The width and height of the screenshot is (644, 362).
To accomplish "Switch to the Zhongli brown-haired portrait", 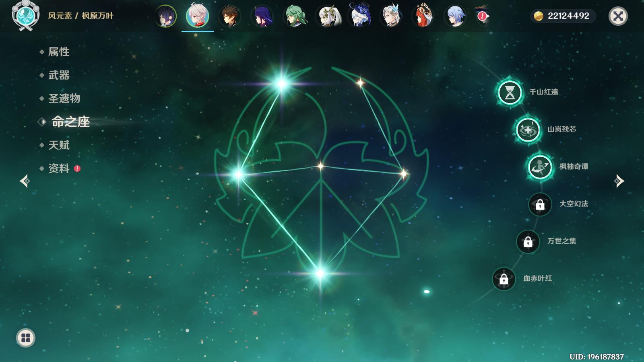I will coord(230,16).
